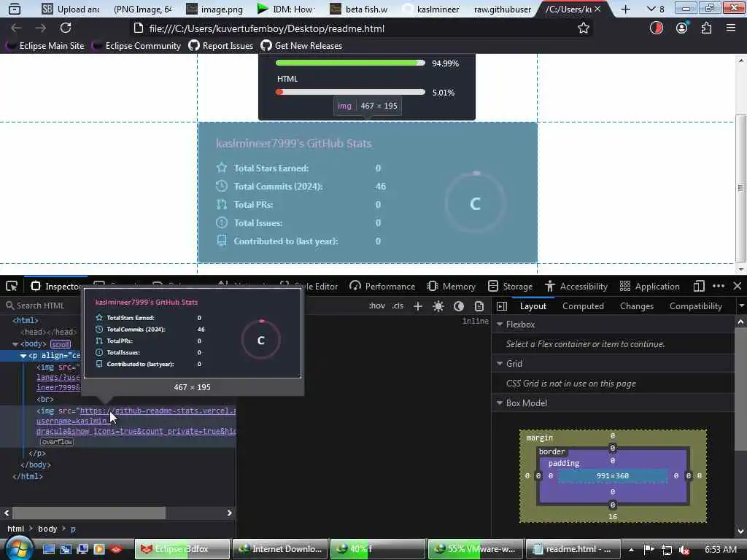The image size is (747, 560).
Task: Switch to the beta fish browser tab
Action: click(x=359, y=9)
